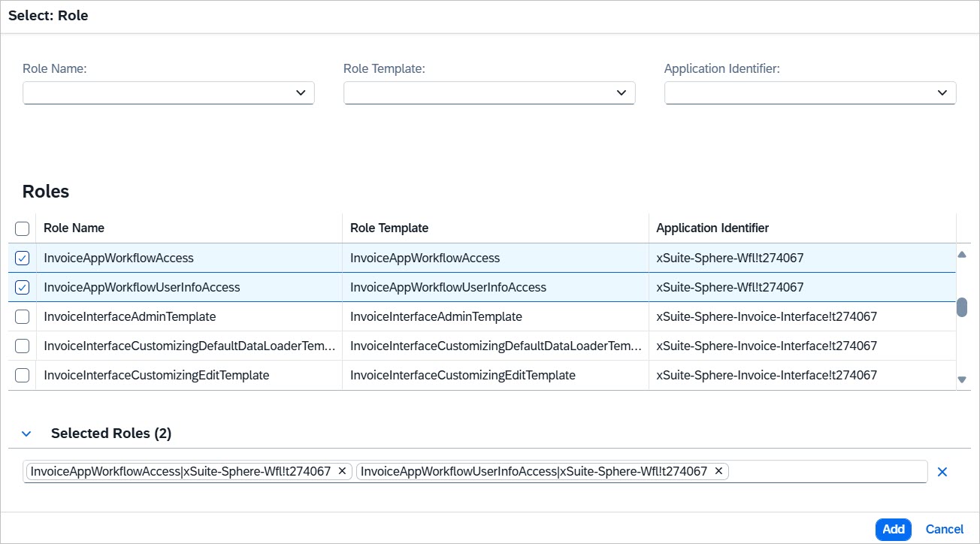Click inside the selected roles token field

(827, 472)
